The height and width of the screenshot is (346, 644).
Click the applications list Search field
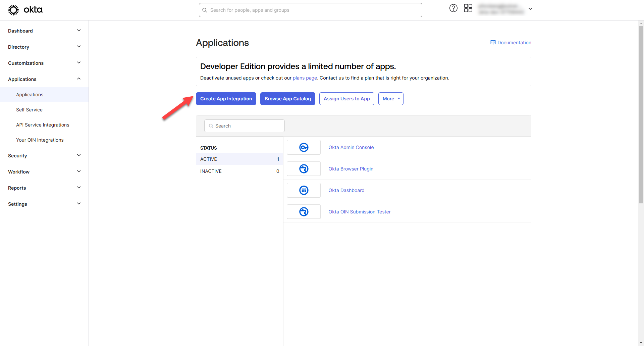point(245,126)
